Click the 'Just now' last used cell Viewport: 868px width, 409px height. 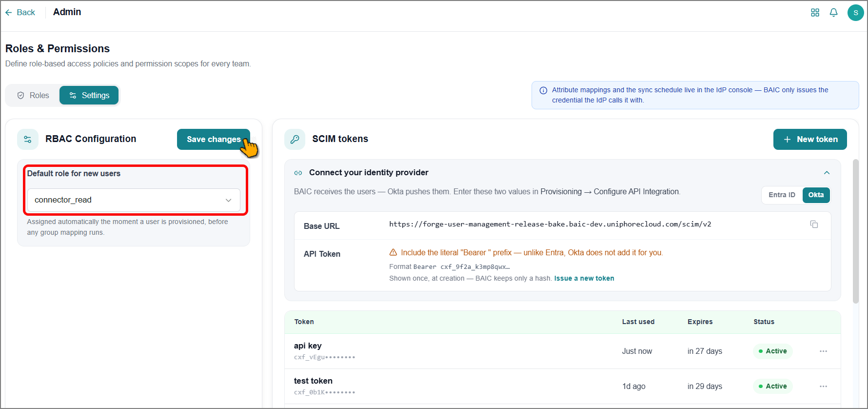coord(637,351)
